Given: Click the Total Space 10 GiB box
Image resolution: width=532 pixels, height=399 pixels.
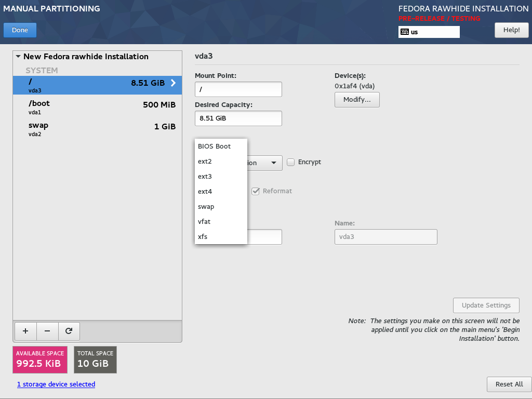Looking at the screenshot, I should (96, 360).
